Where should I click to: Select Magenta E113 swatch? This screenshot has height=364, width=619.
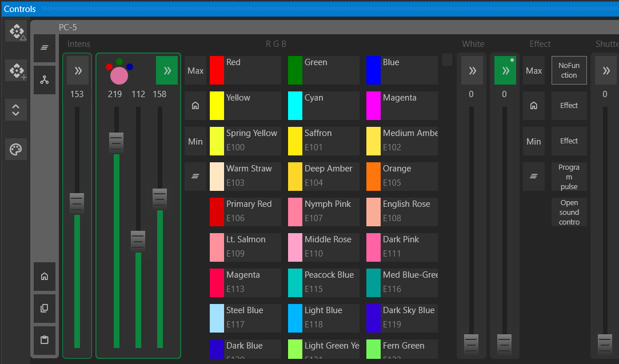point(245,283)
